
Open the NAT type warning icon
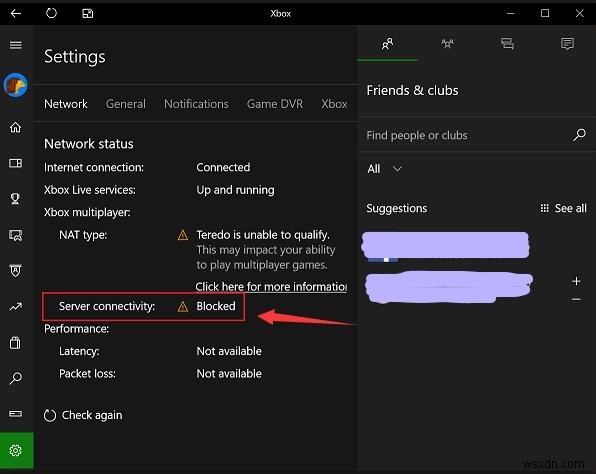[x=183, y=235]
